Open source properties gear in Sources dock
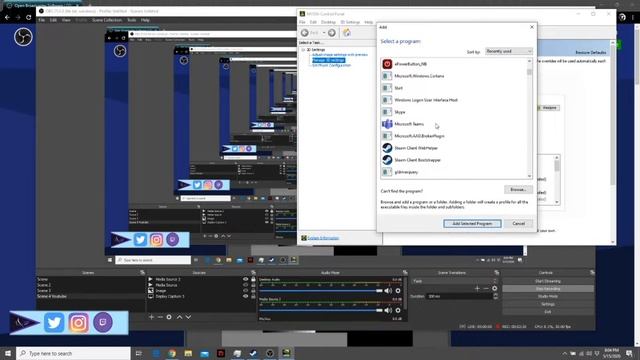640x360 pixels. coord(169,317)
